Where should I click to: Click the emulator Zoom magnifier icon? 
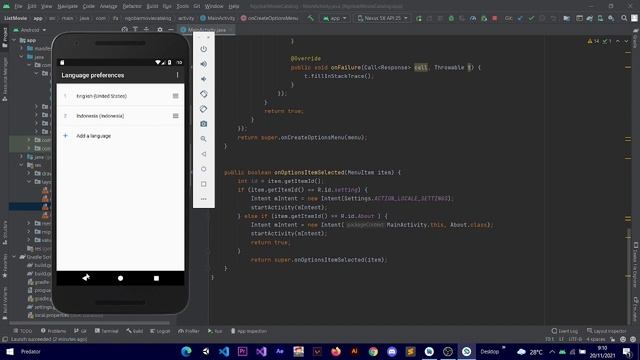coord(203,139)
